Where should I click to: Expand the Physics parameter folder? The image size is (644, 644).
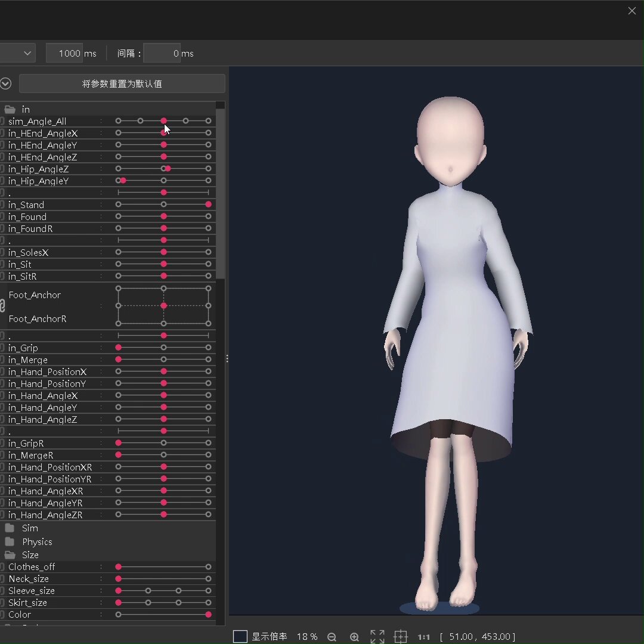10,542
